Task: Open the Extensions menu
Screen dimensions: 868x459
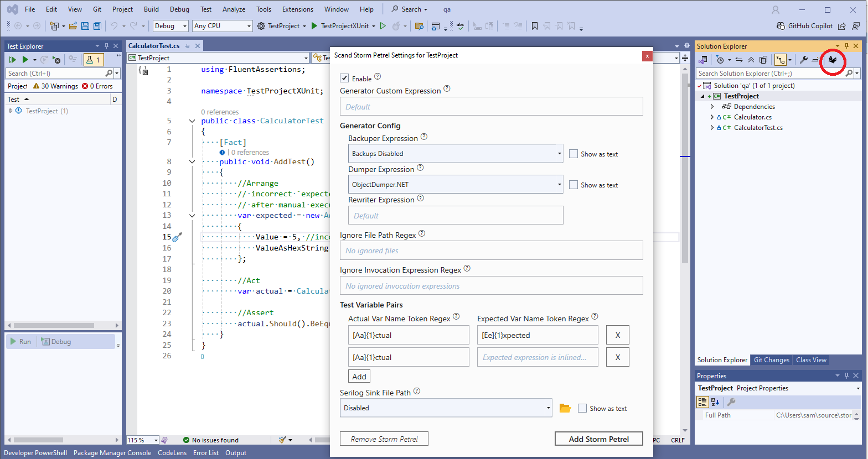Action: coord(298,9)
